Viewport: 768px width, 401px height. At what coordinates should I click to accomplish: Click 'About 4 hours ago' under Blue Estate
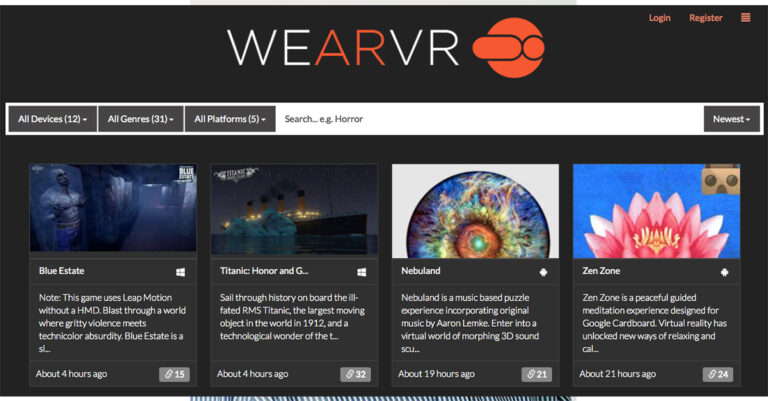[x=72, y=374]
